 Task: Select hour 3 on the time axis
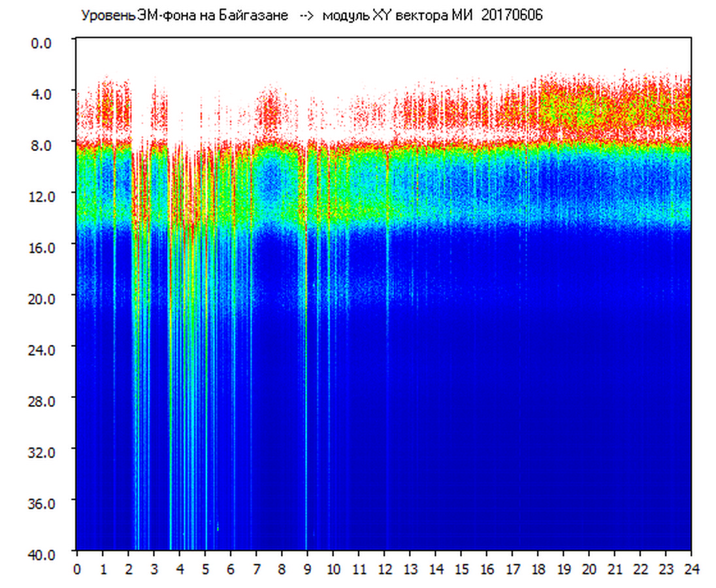(x=154, y=568)
